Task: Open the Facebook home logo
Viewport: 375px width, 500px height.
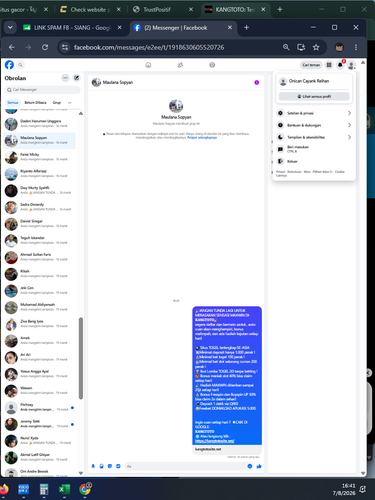Action: [x=9, y=65]
